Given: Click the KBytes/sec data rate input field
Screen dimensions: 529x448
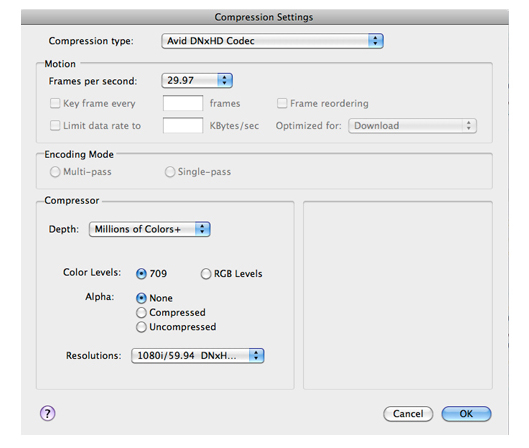Looking at the screenshot, I should point(183,125).
